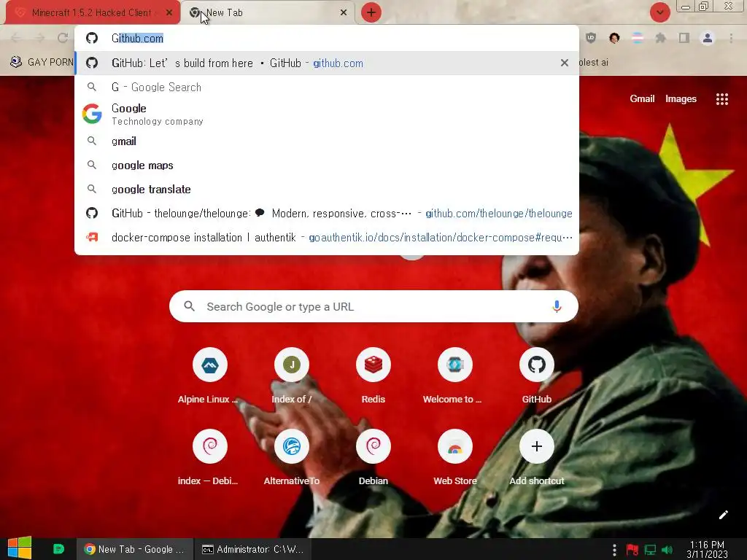Open Chrome three-dot menu
The height and width of the screenshot is (560, 747).
click(x=731, y=38)
